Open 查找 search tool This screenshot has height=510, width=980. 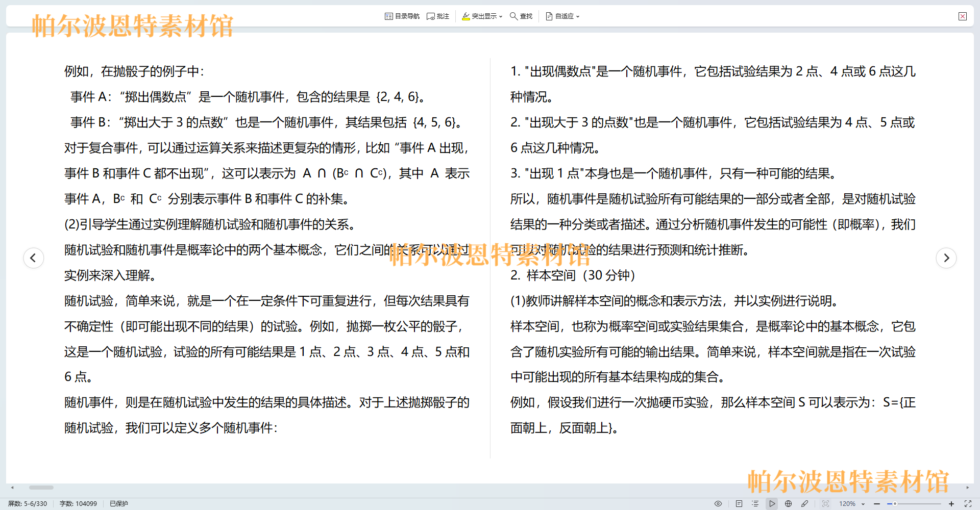[521, 16]
